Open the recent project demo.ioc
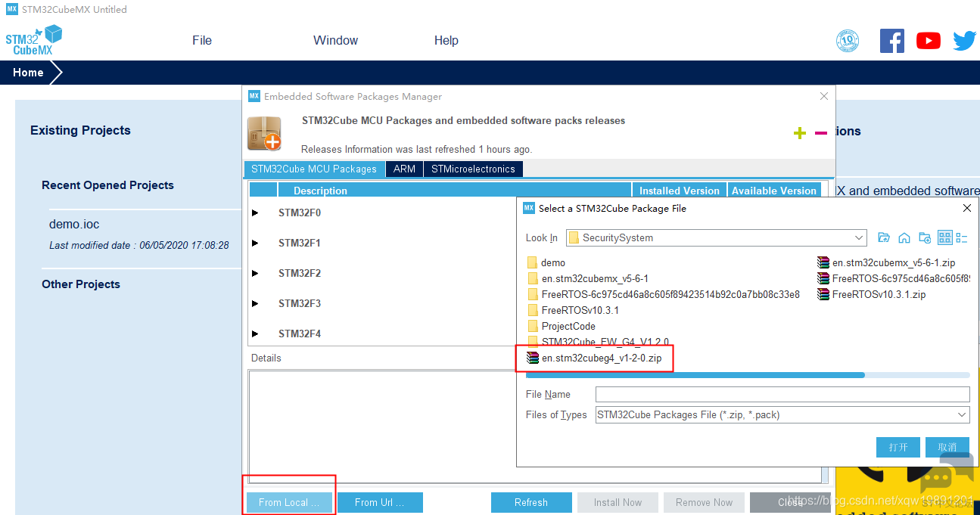 point(74,224)
